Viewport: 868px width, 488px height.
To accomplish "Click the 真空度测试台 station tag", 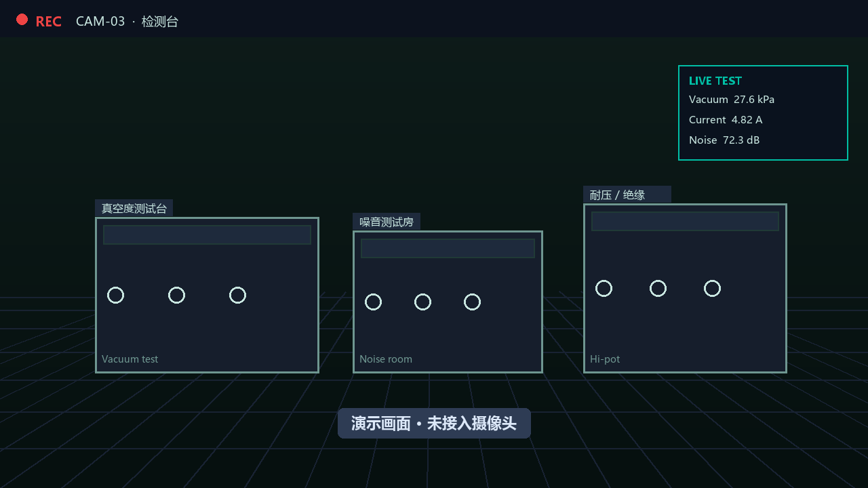I will pos(134,208).
